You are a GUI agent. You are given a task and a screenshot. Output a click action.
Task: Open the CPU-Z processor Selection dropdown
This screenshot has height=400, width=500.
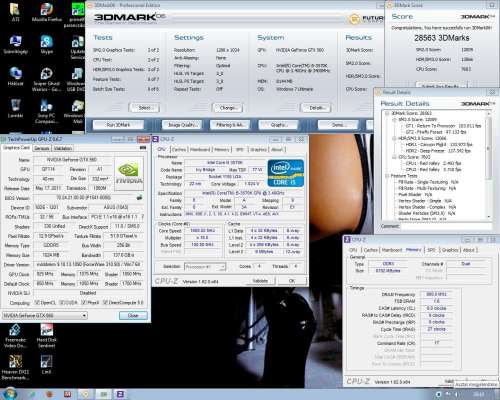click(205, 267)
